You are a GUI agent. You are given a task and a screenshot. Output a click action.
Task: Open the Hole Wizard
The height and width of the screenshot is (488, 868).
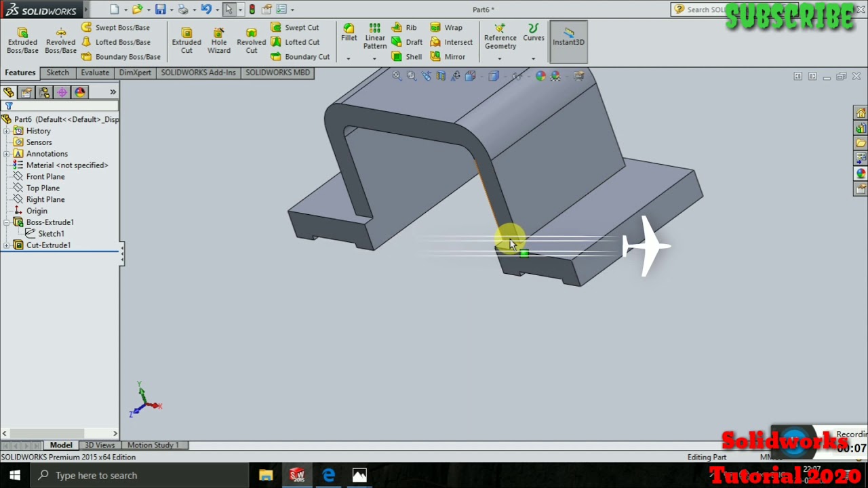pos(219,41)
